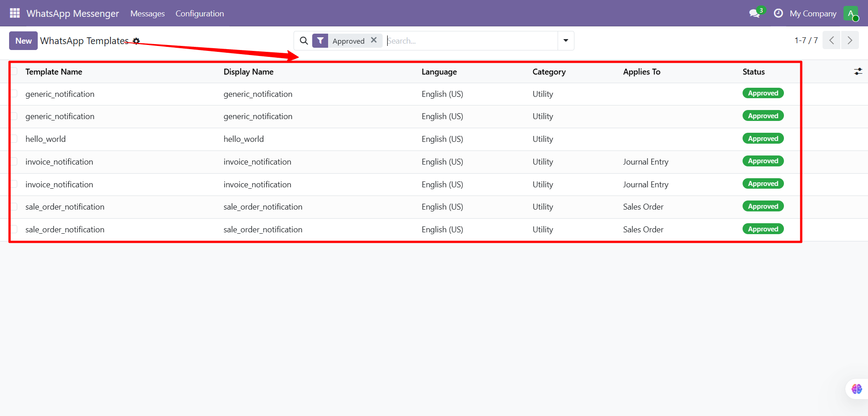Remove the Approved filter with X
The image size is (868, 416).
click(374, 40)
